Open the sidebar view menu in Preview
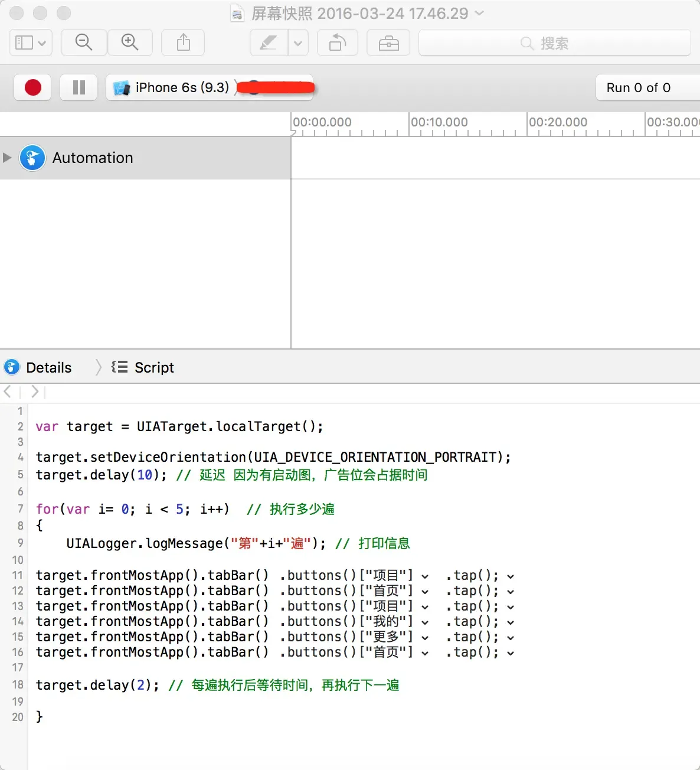 coord(31,43)
